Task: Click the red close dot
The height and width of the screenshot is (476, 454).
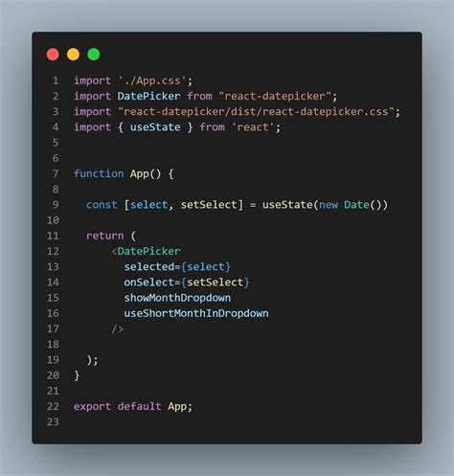Action: pyautogui.click(x=53, y=55)
